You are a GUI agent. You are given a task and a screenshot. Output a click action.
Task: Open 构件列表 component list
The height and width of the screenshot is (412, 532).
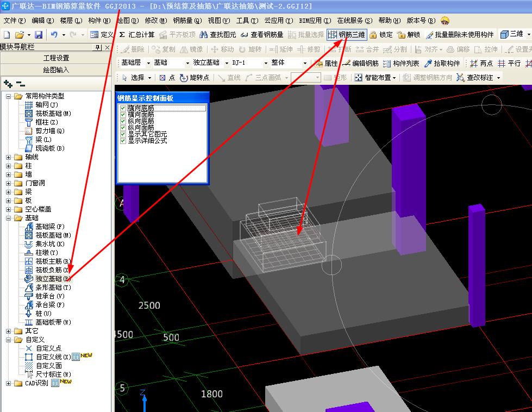[401, 64]
